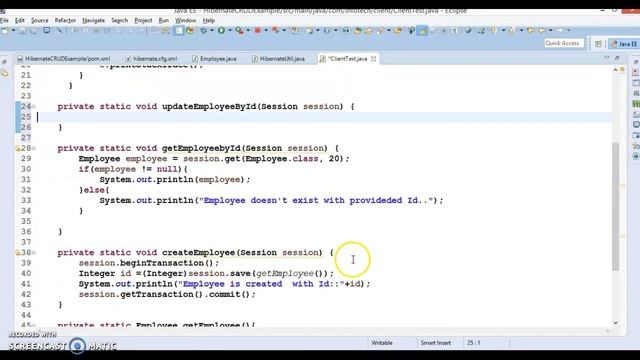The width and height of the screenshot is (640, 360).
Task: Click the green Run button icon
Action: (221, 31)
